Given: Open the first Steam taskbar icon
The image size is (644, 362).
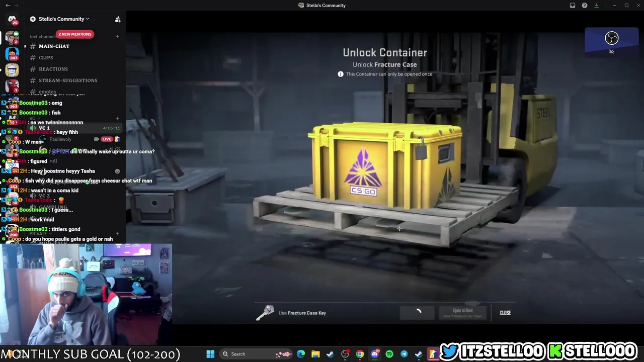Looking at the screenshot, I should [x=330, y=354].
